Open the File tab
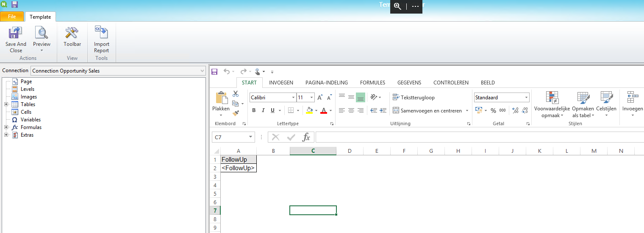Viewport: 644px width, 233px height. click(12, 17)
